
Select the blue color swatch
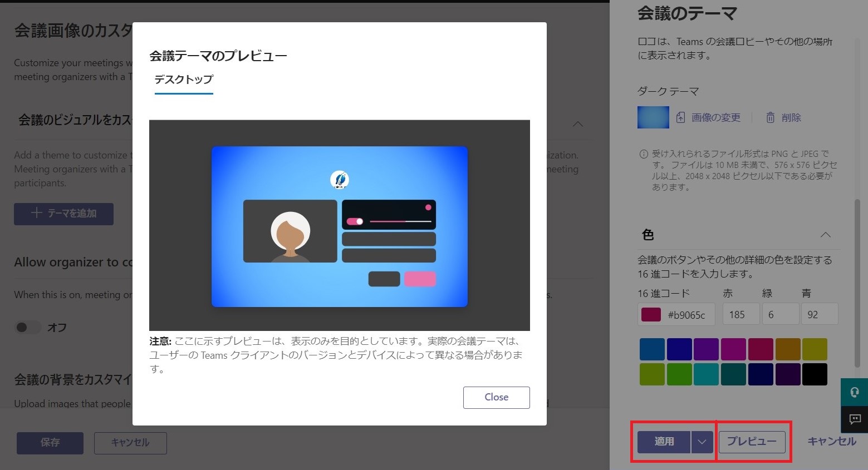coord(652,349)
